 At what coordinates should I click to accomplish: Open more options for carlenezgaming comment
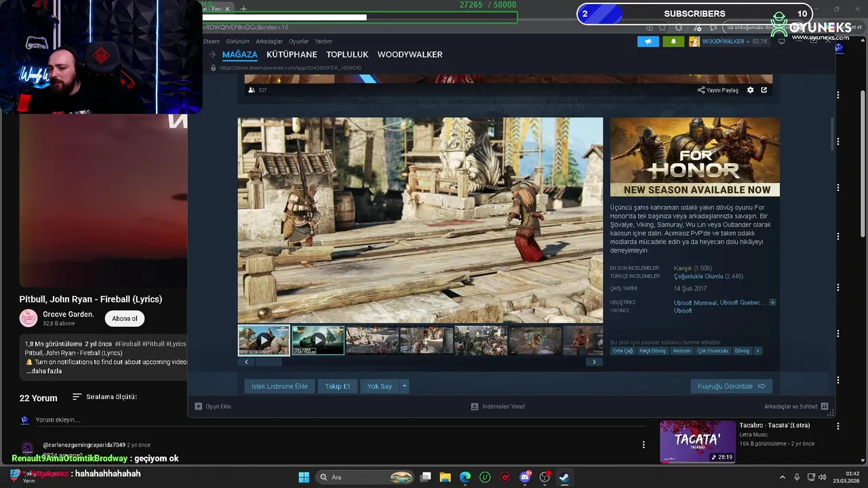coord(644,445)
